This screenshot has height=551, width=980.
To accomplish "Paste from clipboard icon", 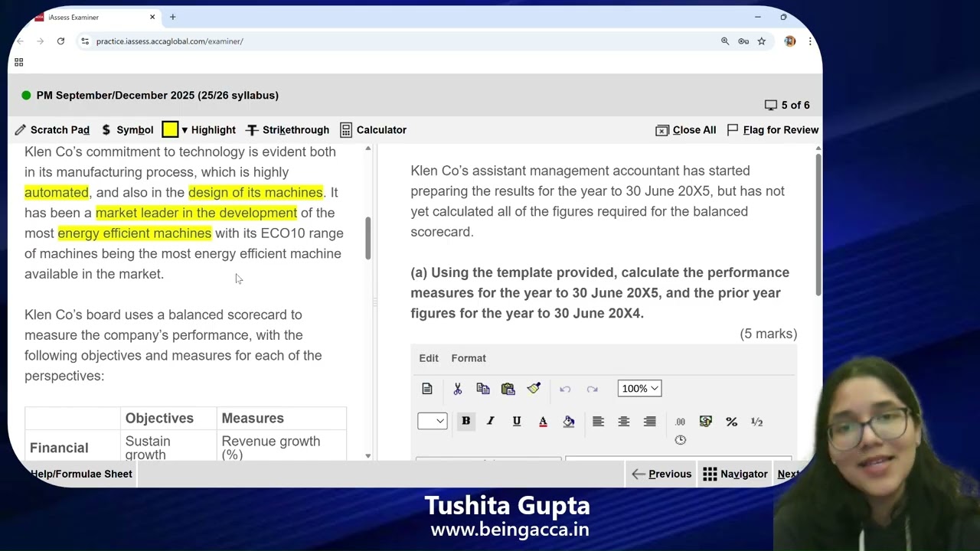I will 508,389.
